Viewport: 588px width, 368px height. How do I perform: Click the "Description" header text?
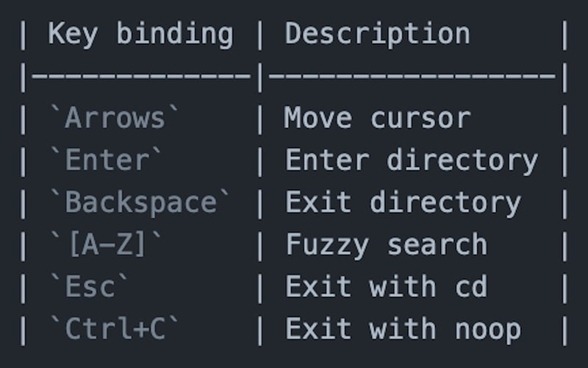[x=377, y=35]
